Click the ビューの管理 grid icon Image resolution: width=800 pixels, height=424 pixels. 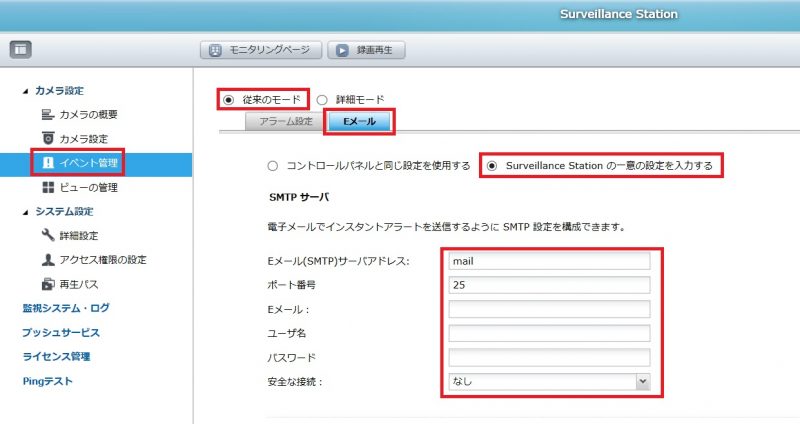pos(48,187)
